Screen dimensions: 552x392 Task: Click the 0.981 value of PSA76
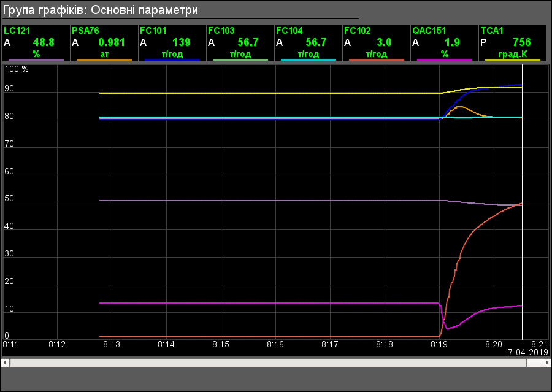[112, 42]
